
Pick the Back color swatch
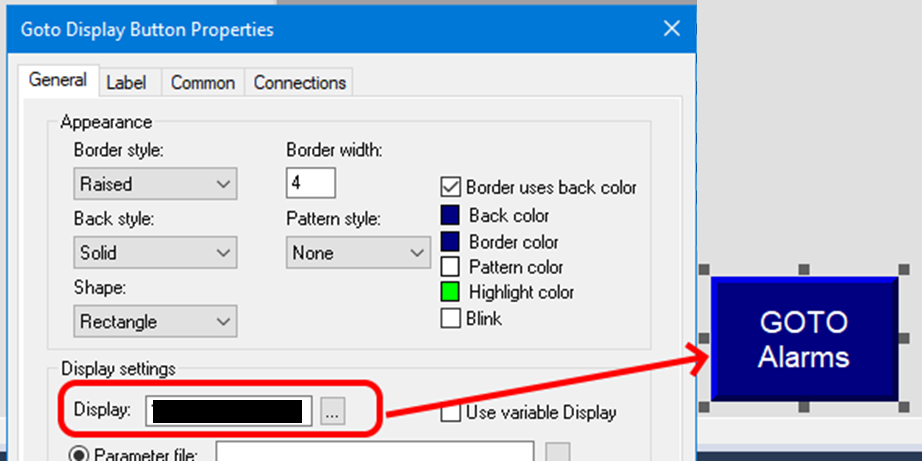(x=450, y=215)
